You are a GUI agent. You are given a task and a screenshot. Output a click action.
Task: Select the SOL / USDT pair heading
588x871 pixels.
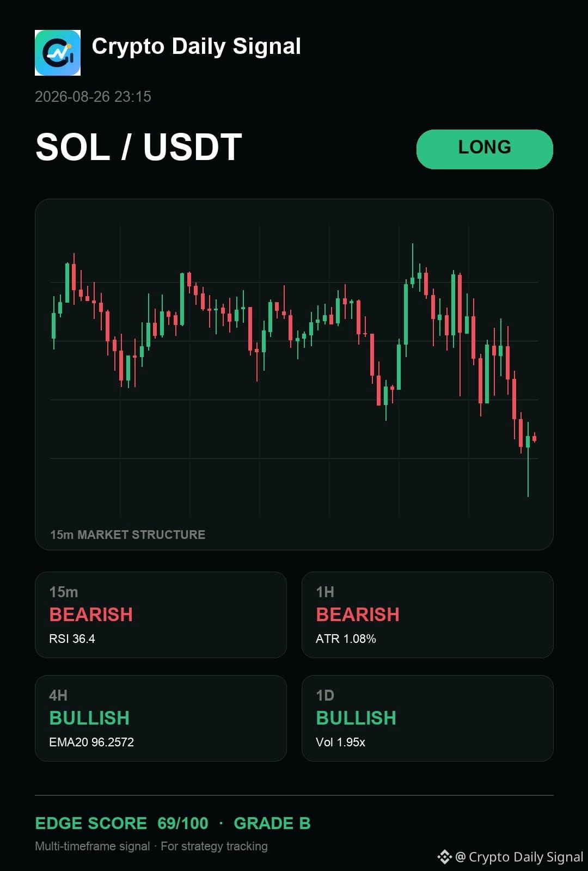click(139, 147)
